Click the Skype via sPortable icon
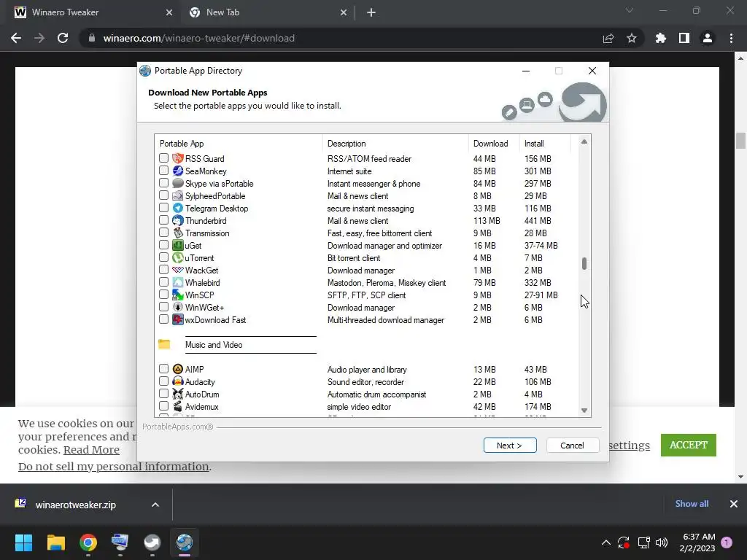747x560 pixels. 178,183
